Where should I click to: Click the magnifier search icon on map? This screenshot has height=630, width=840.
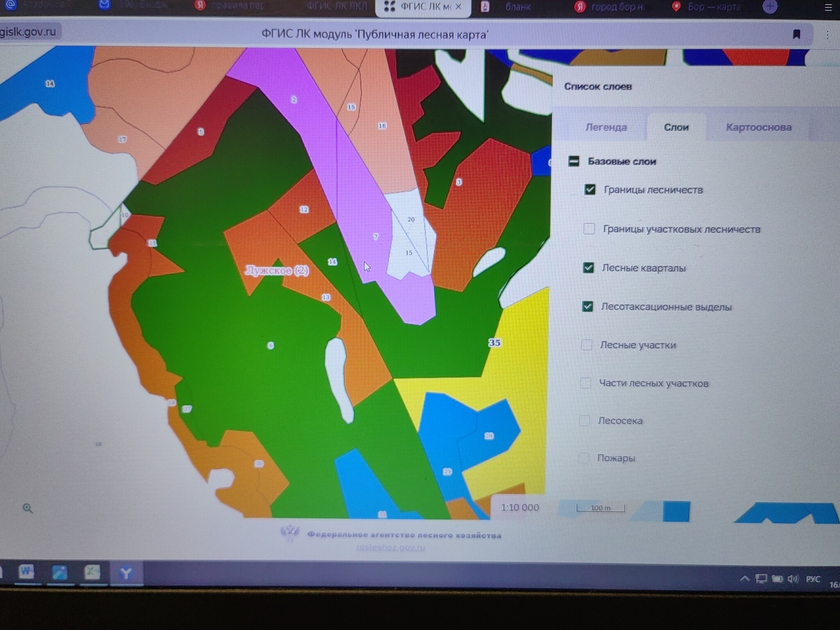27,508
